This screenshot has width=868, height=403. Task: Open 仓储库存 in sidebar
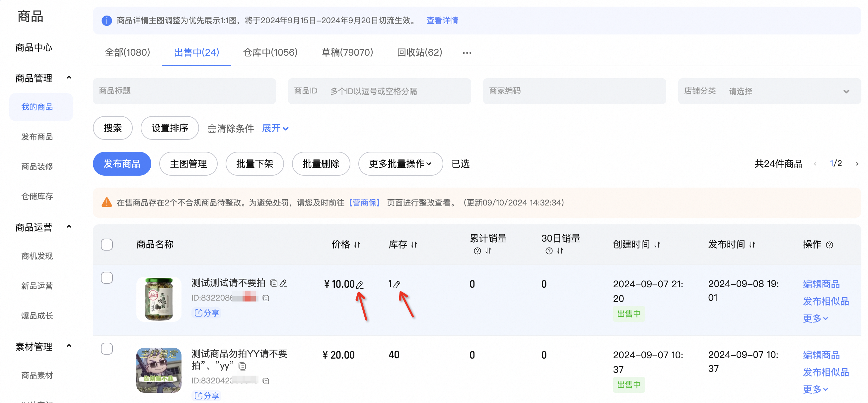(x=37, y=197)
